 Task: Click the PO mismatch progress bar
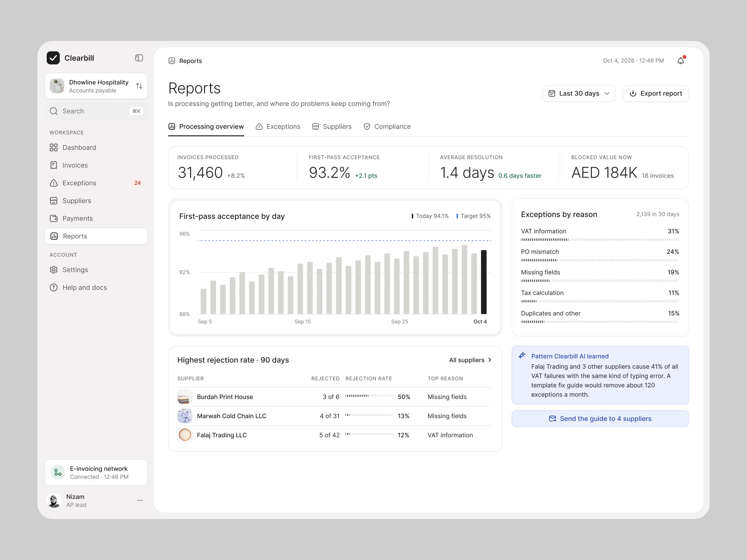(600, 260)
